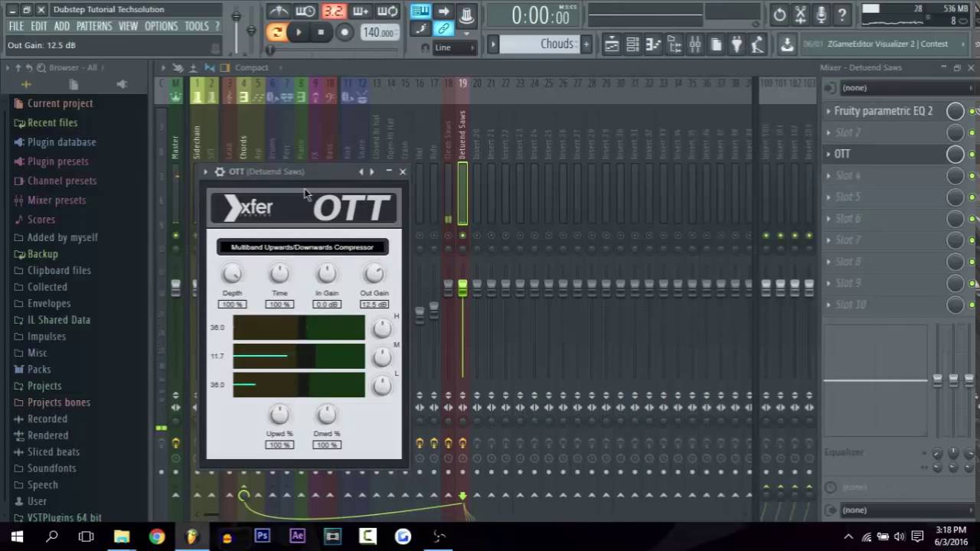Open the PATTERNS menu
Screen dimensions: 980x551
[94, 26]
